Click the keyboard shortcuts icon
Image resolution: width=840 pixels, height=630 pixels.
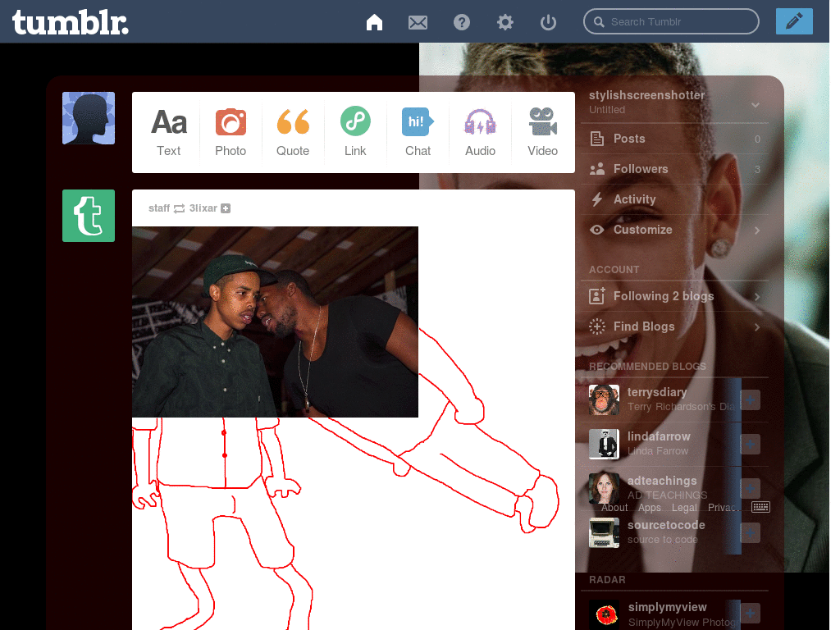(760, 507)
